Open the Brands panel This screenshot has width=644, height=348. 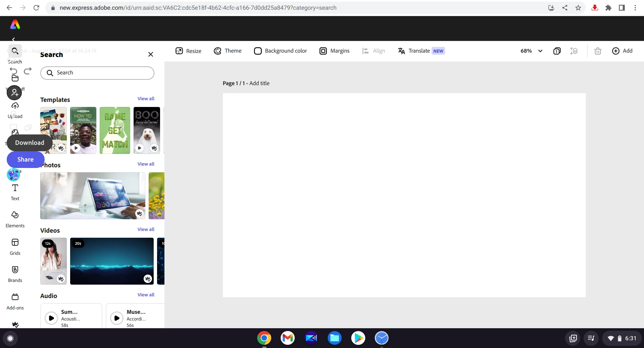15,274
